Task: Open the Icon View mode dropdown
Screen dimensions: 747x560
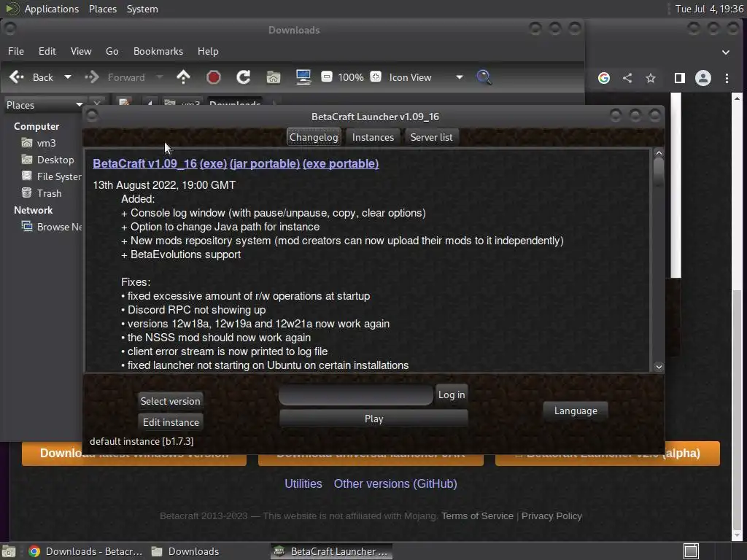Action: 426,77
